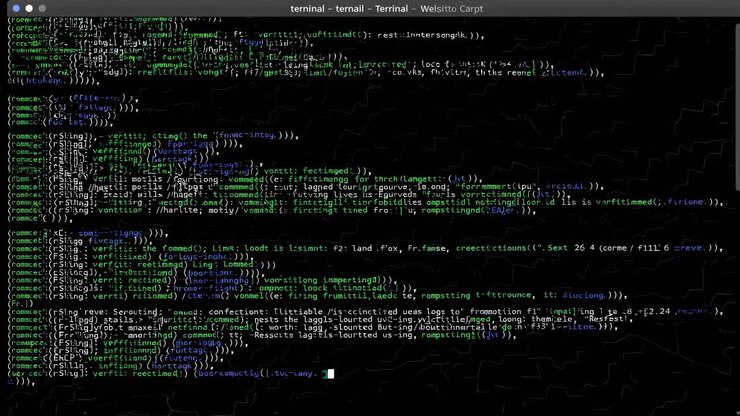740x416 pixels.
Task: Click the blue "EAjer.))" token
Action: [x=510, y=211]
